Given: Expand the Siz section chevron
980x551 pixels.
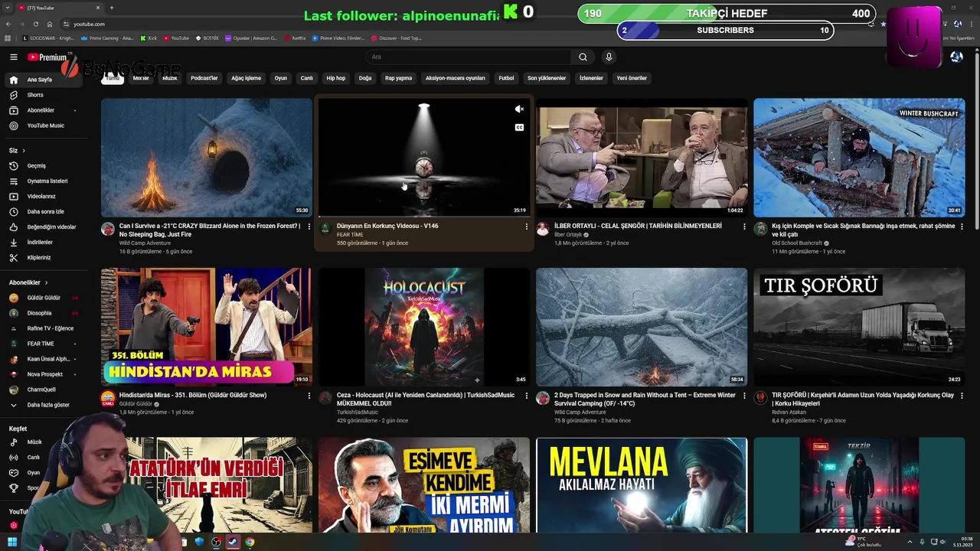Looking at the screenshot, I should (x=24, y=151).
